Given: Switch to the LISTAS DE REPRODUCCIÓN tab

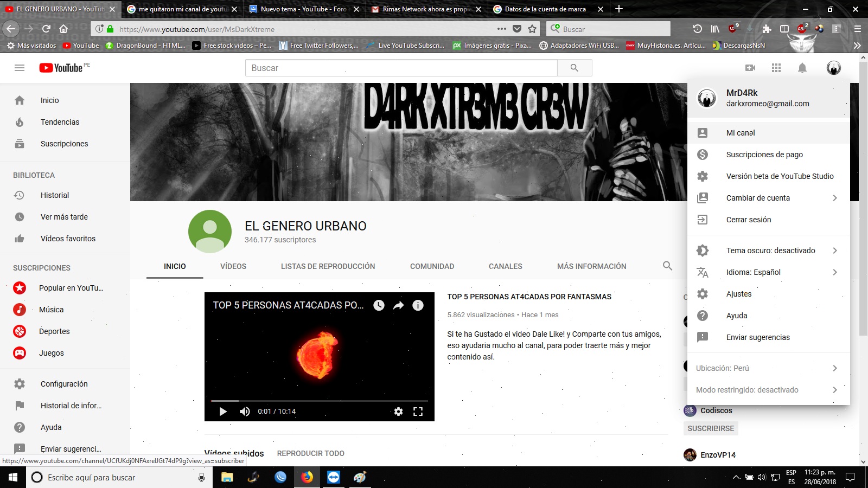Looking at the screenshot, I should 328,266.
